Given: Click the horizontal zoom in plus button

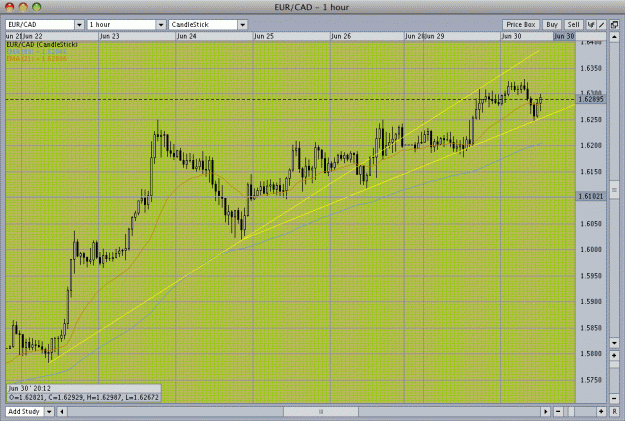Looking at the screenshot, I should coord(601,411).
